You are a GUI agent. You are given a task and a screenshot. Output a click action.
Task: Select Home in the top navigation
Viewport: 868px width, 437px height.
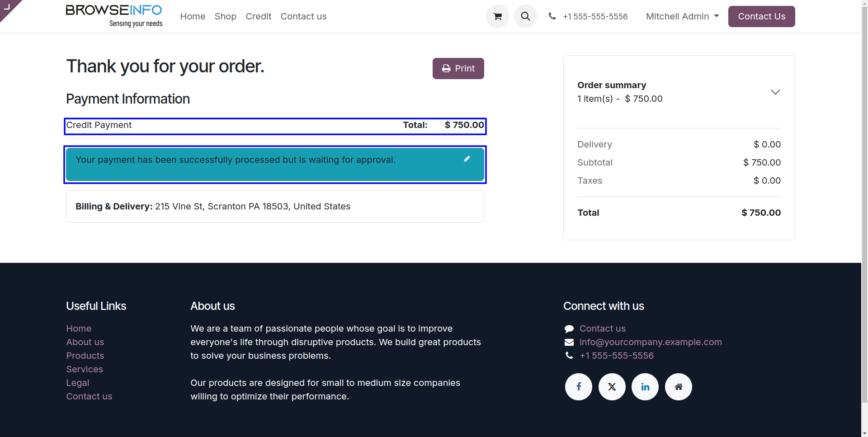(193, 17)
